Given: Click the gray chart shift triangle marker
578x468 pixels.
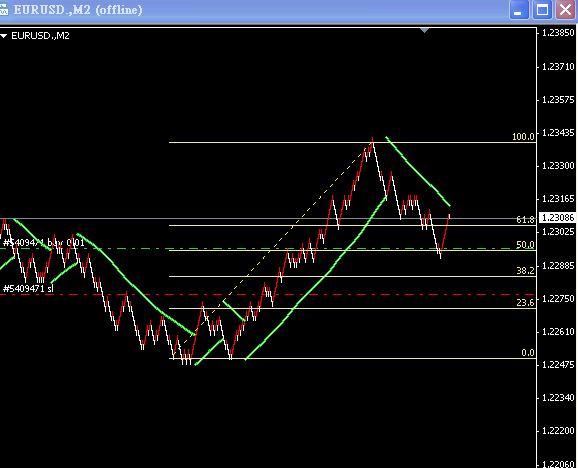Looking at the screenshot, I should [424, 30].
